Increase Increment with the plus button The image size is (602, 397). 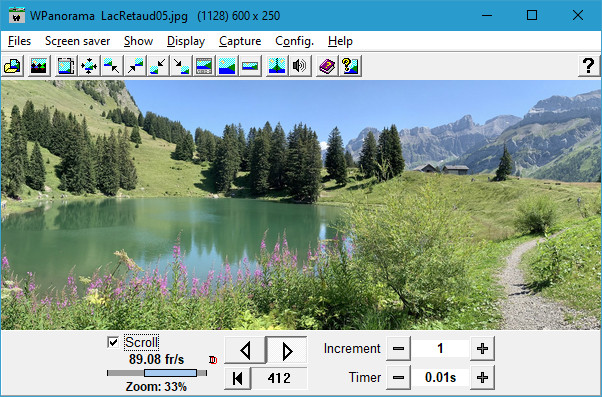click(482, 349)
